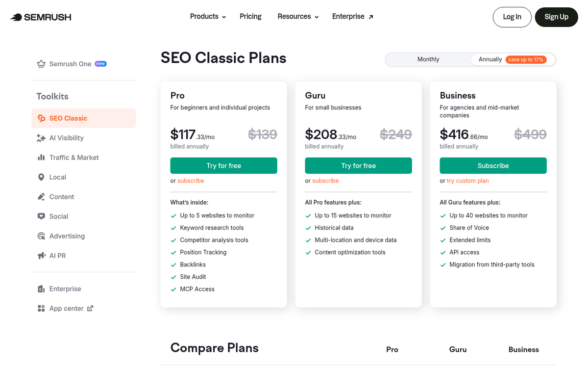The height and width of the screenshot is (368, 588).
Task: Select the SEO Classic toolkit icon
Action: tap(41, 118)
